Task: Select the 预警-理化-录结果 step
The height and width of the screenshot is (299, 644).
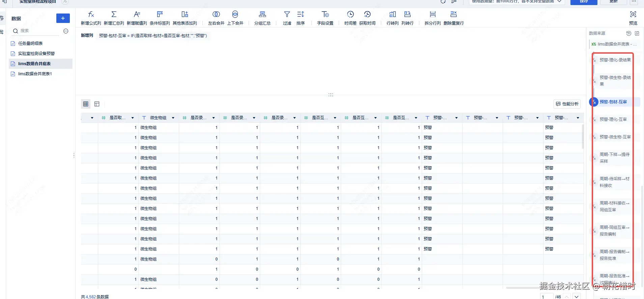Action: click(x=615, y=60)
